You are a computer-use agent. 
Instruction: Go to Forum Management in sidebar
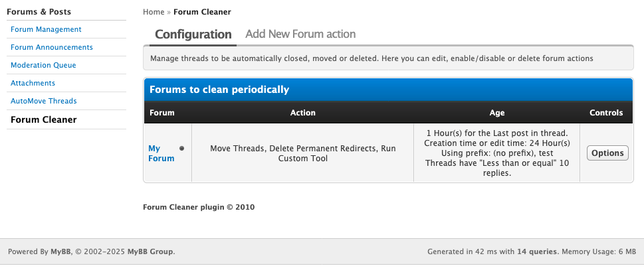(46, 29)
